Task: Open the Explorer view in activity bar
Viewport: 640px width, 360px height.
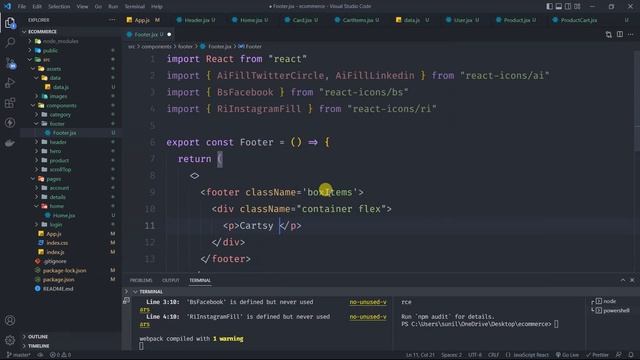Action: [10, 23]
